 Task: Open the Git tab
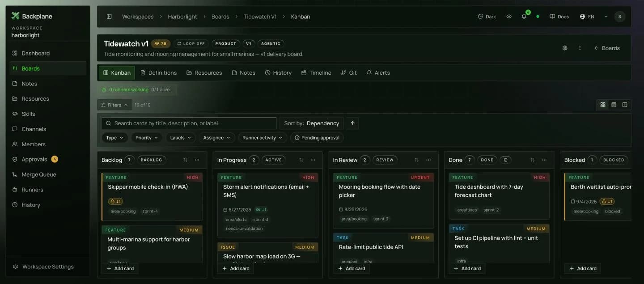[x=349, y=73]
